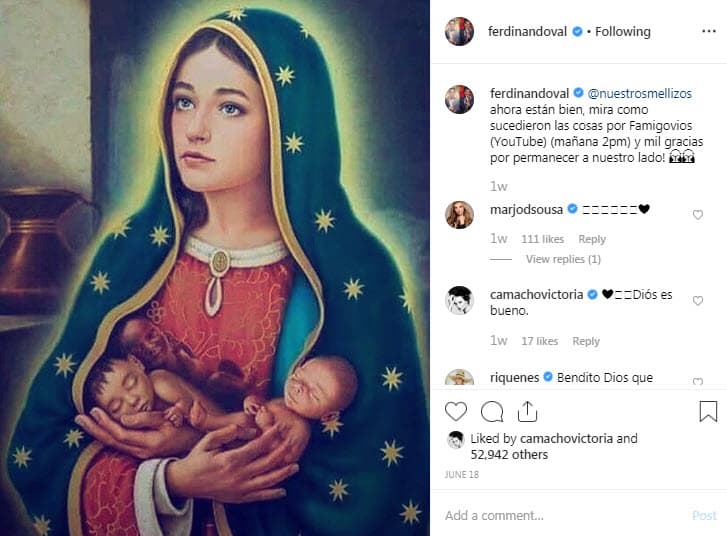
Task: Click the Add a comment field
Action: point(560,516)
